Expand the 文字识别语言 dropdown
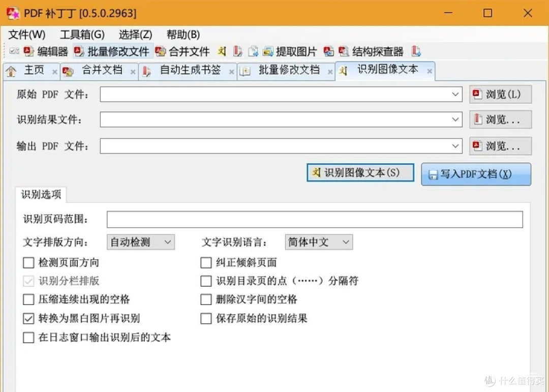 (x=346, y=242)
